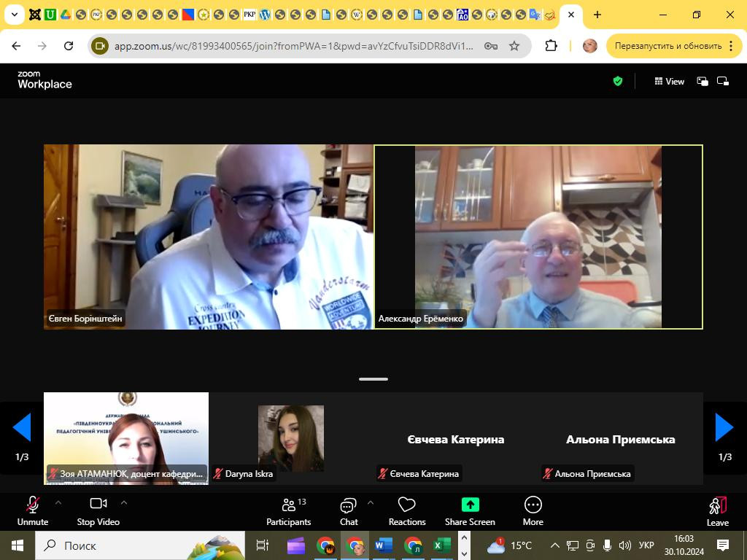Click the green encryption shield icon
Screen dimensions: 747x560
[x=618, y=82]
